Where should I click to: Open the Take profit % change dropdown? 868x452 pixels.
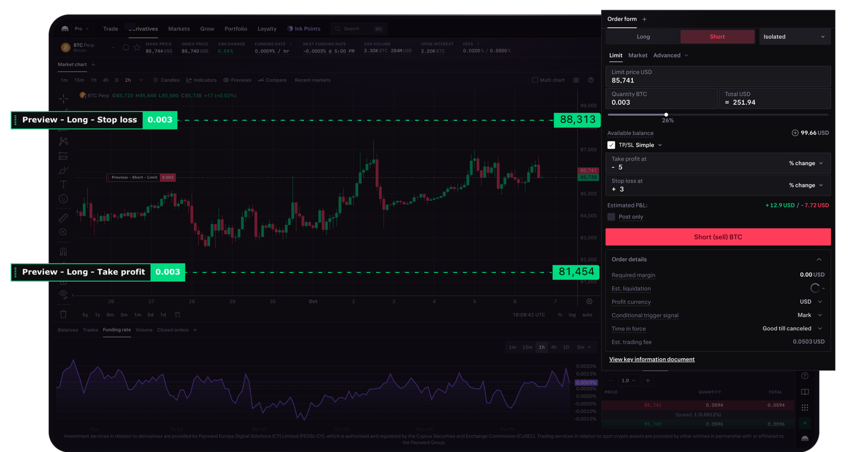click(806, 163)
